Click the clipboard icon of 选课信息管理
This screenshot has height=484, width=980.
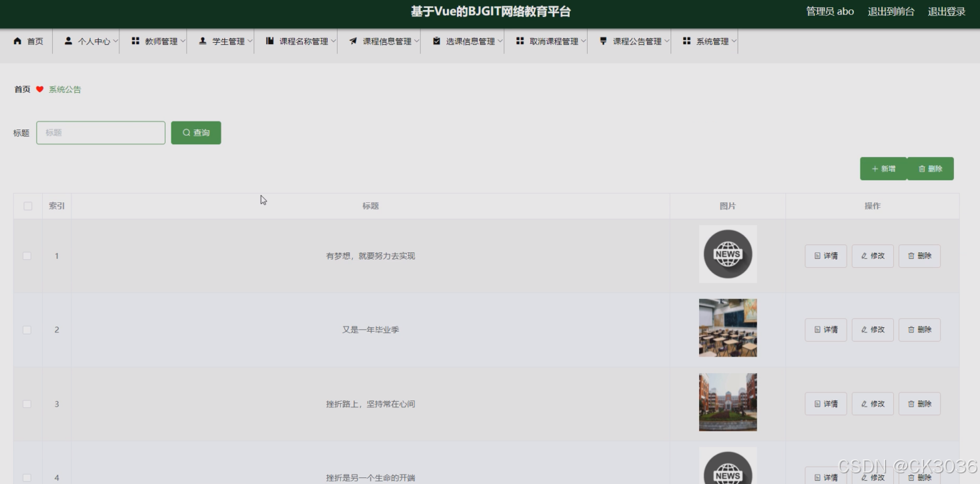(436, 41)
